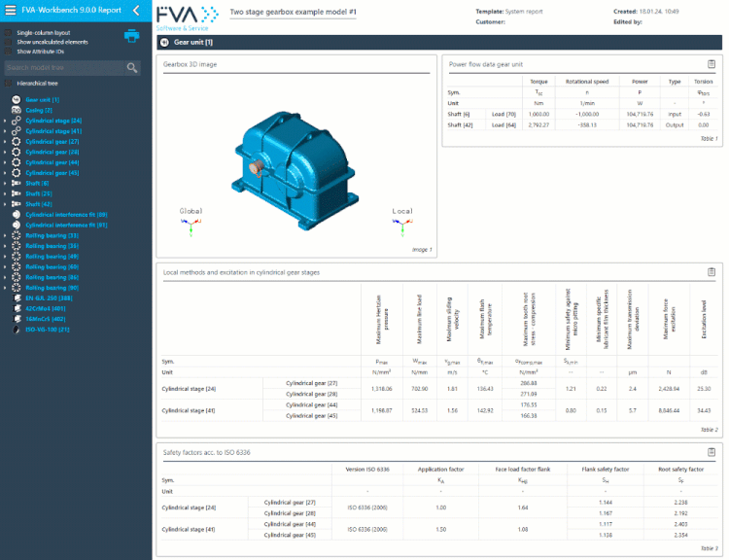Click the Gear unit [1] header icon
The width and height of the screenshot is (729, 560).
click(x=164, y=43)
